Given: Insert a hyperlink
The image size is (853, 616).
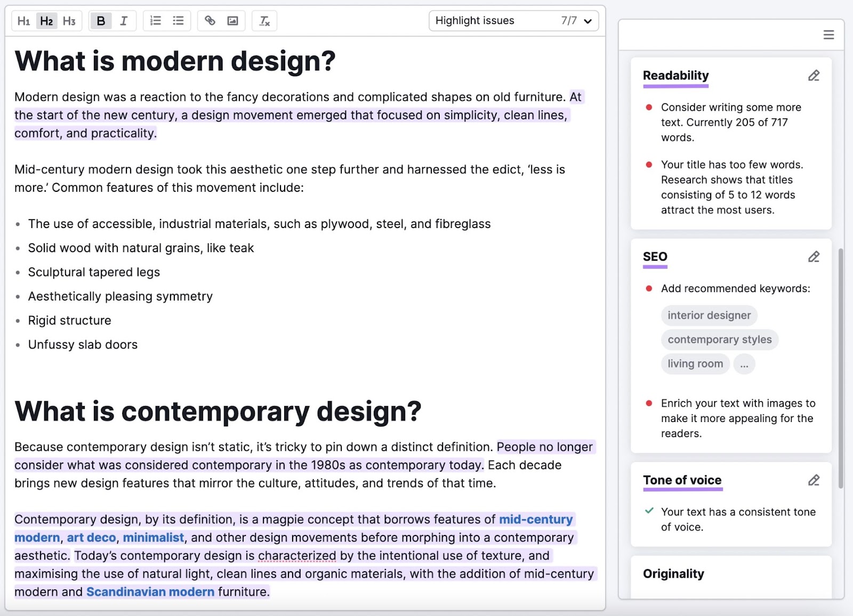Looking at the screenshot, I should pyautogui.click(x=210, y=21).
